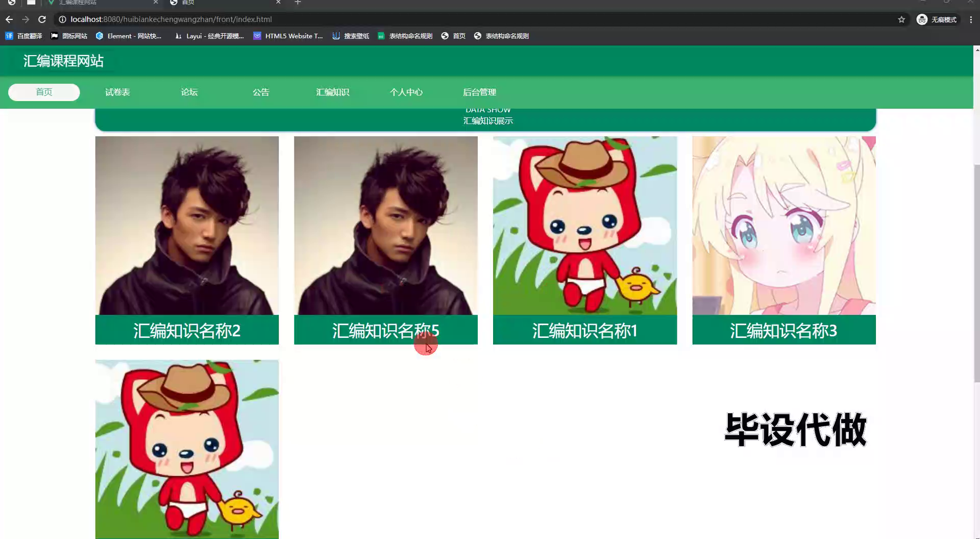Open the 公告 navigation item

(261, 92)
